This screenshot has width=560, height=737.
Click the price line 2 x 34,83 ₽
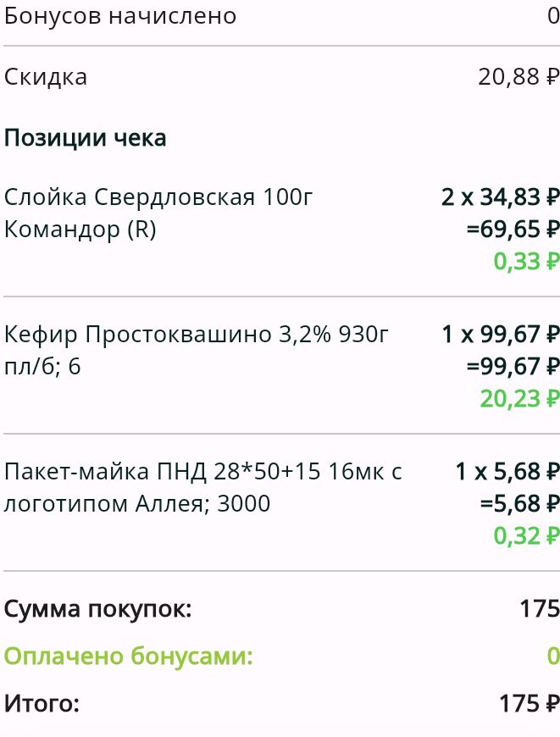pyautogui.click(x=501, y=197)
